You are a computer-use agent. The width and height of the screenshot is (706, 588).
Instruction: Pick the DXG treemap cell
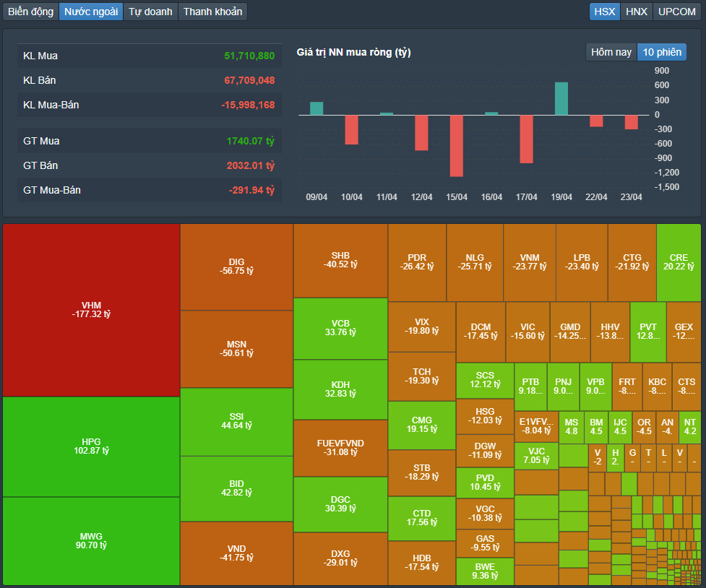[340, 558]
